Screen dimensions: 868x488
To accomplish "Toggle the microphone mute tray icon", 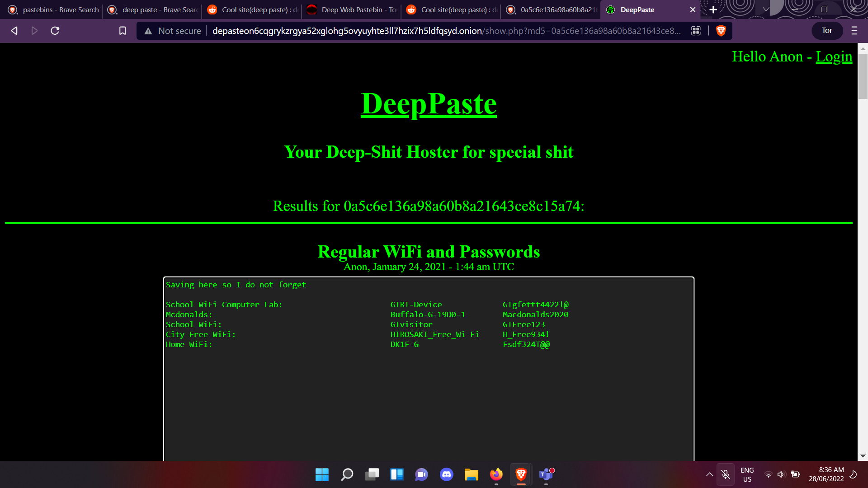I will [726, 474].
